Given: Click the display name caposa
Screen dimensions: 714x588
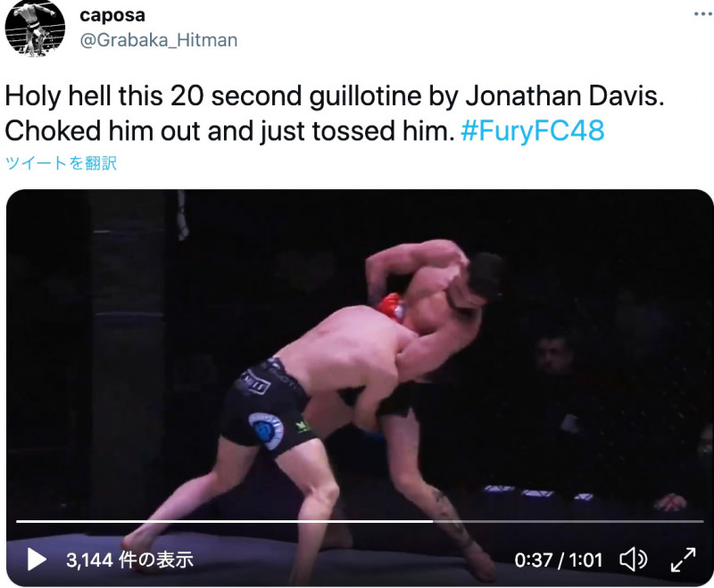Looking at the screenshot, I should (x=112, y=15).
